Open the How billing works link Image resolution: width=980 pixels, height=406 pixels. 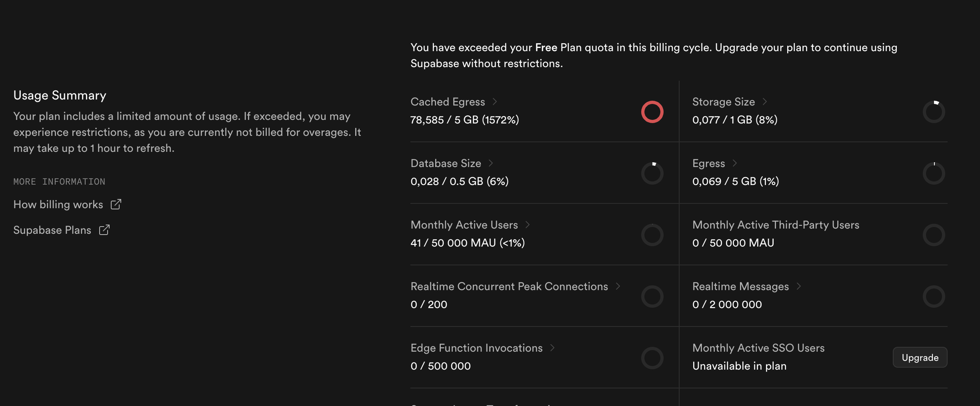[x=58, y=205]
